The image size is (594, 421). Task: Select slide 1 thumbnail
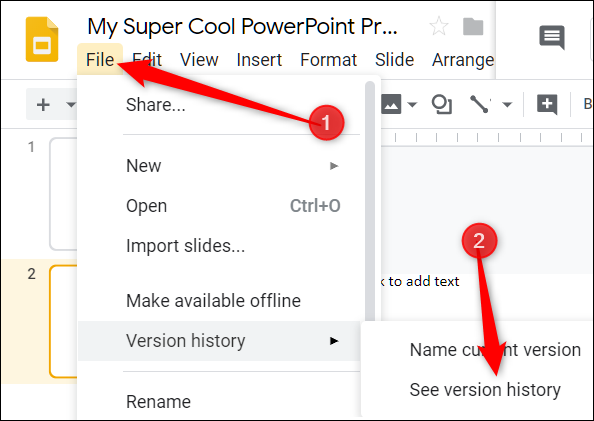point(63,194)
